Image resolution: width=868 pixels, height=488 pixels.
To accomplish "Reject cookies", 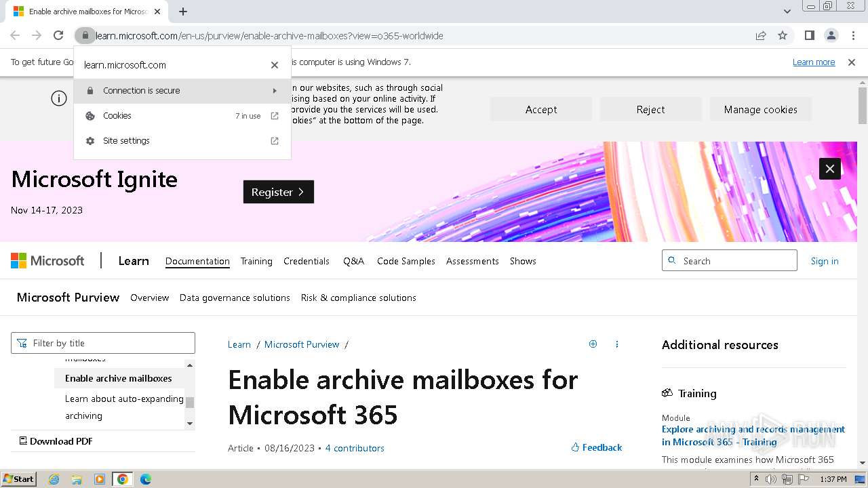I will pyautogui.click(x=650, y=109).
